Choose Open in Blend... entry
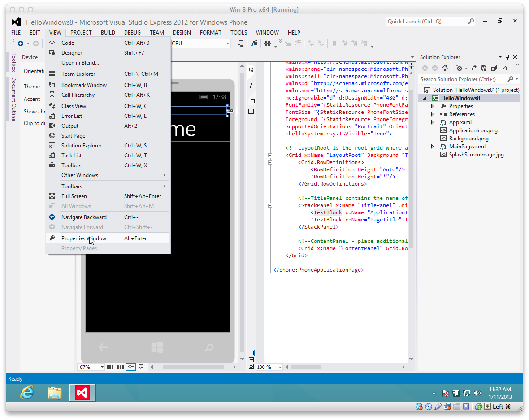Viewport: 529px width, 420px height. pos(108,62)
